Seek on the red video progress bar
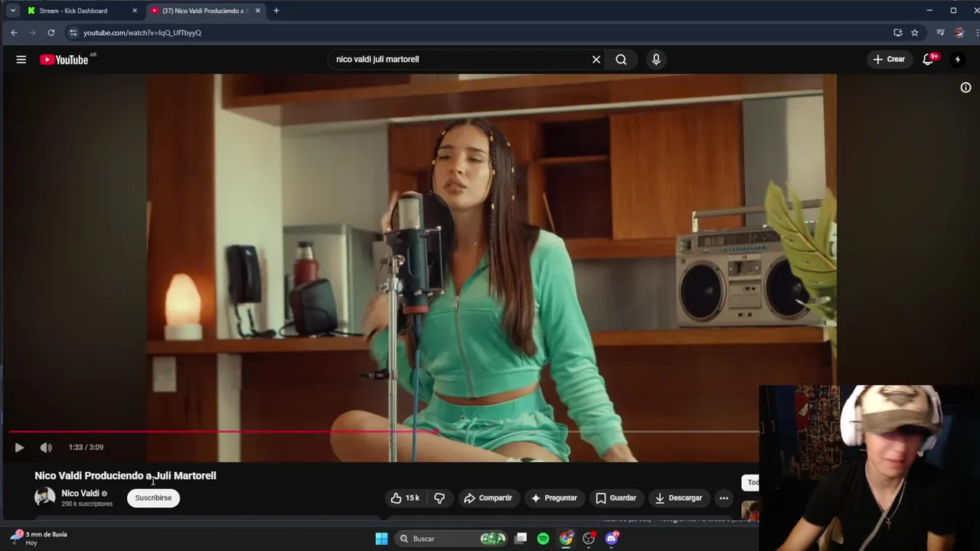The width and height of the screenshot is (980, 551). point(383,432)
